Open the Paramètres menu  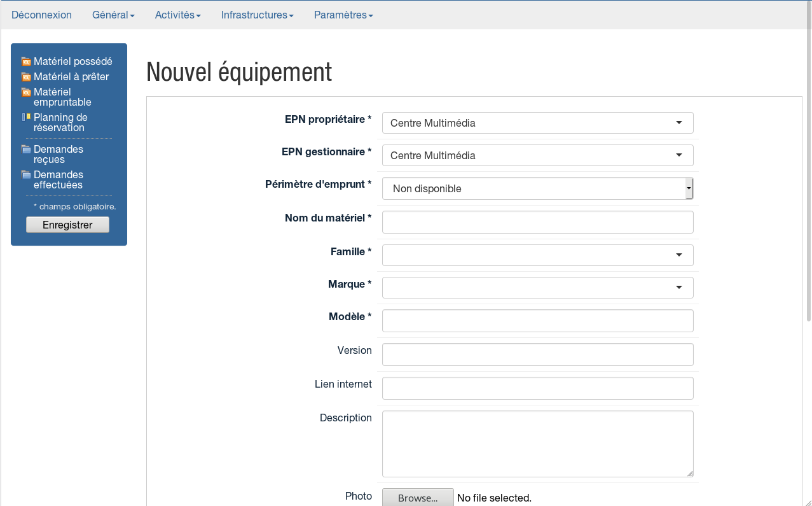tap(343, 15)
